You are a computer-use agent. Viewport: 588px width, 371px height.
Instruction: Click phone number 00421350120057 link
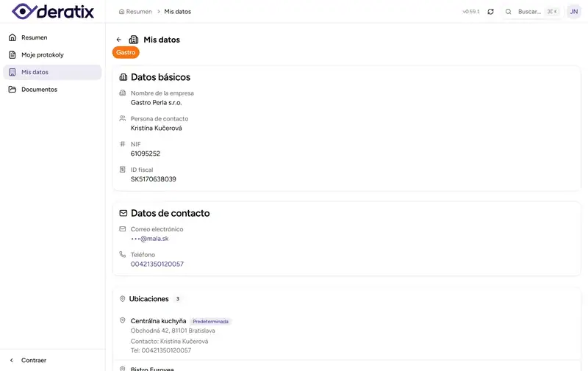[157, 264]
